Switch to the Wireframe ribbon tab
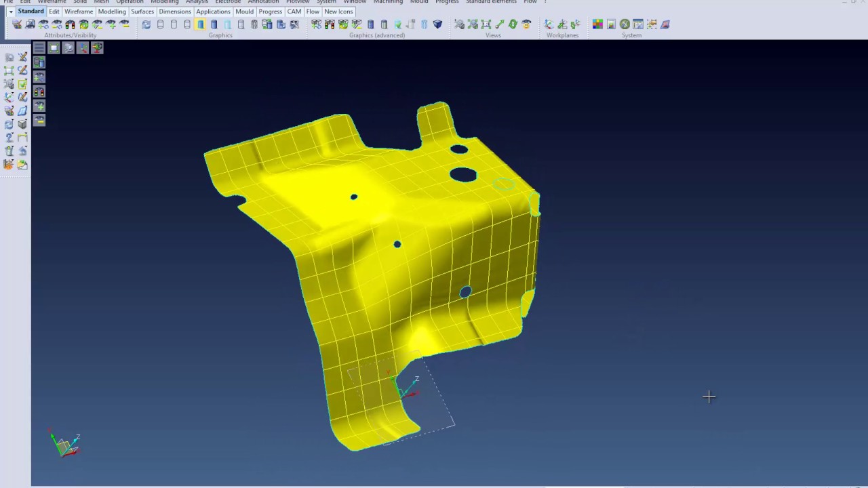 [x=79, y=12]
